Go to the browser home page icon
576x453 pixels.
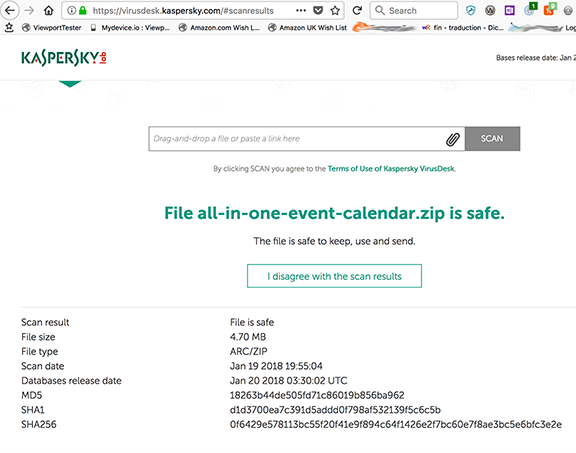coord(48,11)
